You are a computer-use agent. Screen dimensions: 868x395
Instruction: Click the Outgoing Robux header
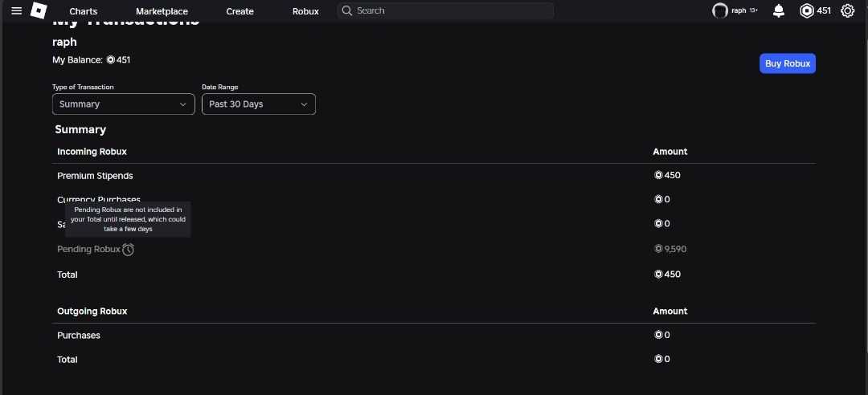[92, 311]
